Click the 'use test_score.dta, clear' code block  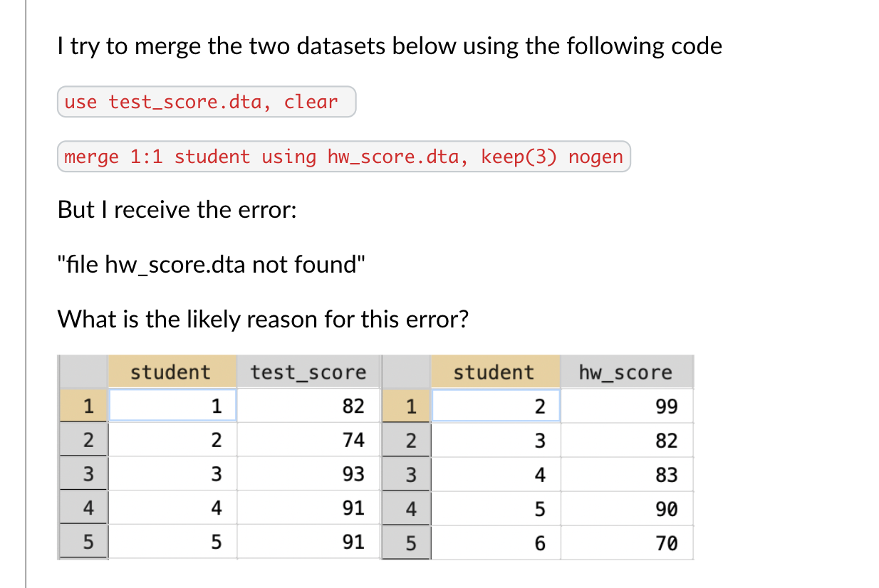207,102
